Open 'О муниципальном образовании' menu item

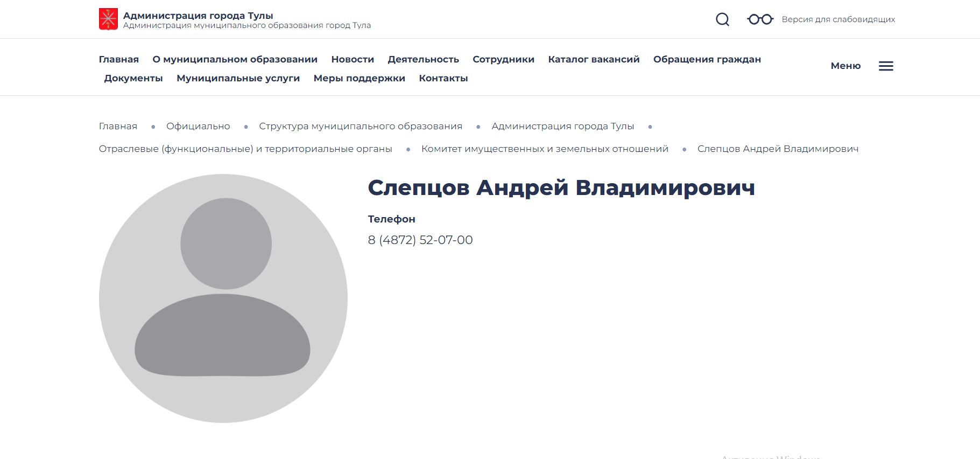click(x=235, y=59)
